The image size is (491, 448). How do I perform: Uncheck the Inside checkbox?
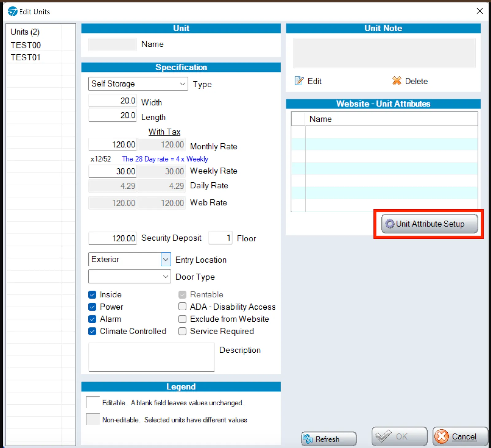(x=92, y=295)
